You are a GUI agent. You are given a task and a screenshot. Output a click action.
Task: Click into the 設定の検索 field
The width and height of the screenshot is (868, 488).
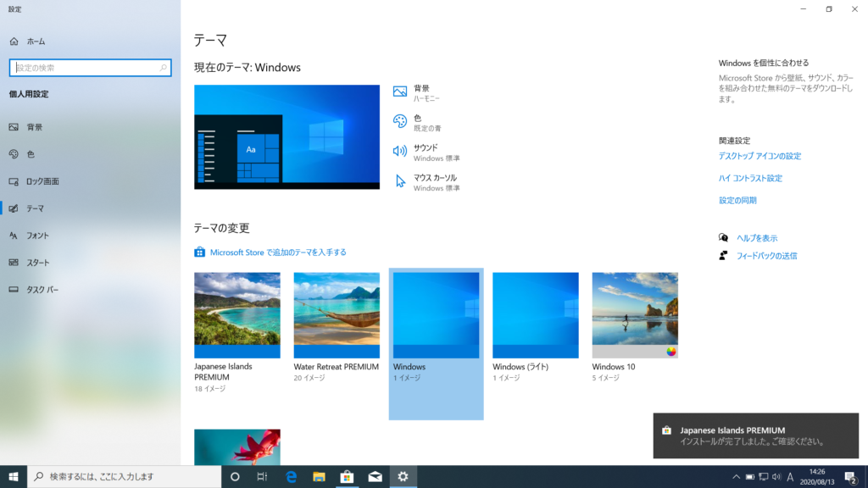90,68
